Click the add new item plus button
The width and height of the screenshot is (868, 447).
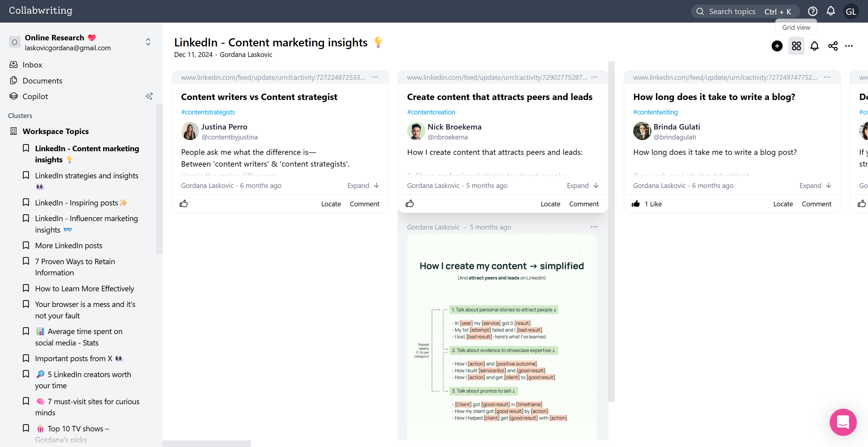(777, 46)
